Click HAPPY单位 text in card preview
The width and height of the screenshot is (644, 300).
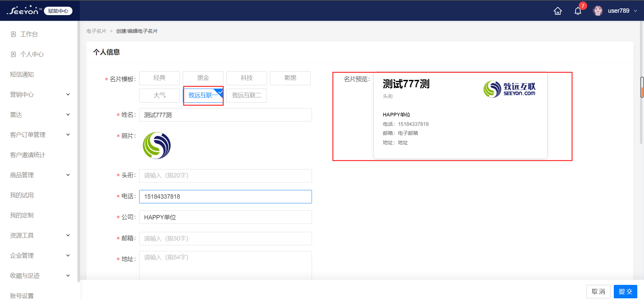click(396, 115)
